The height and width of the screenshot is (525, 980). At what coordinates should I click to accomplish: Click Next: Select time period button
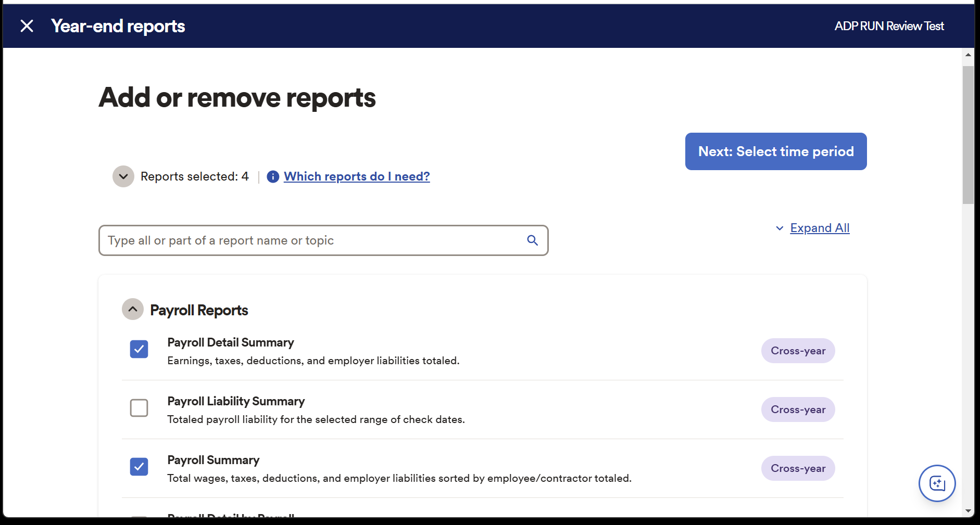tap(776, 151)
